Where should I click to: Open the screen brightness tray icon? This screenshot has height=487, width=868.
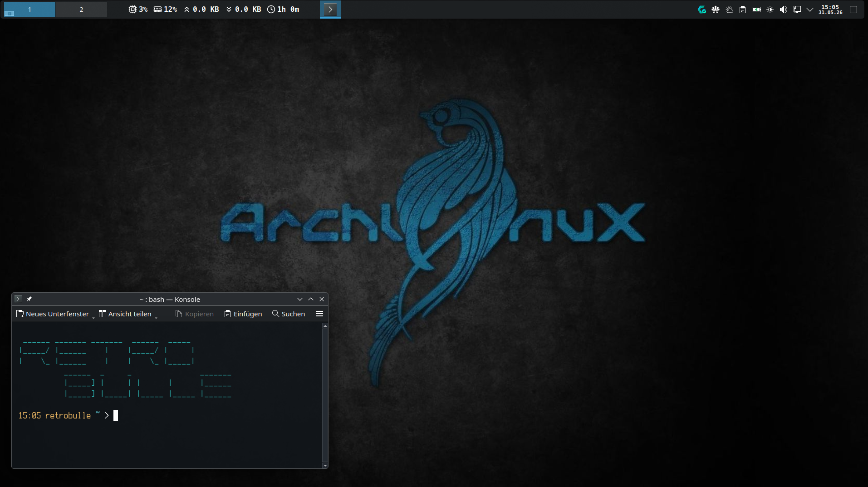(770, 10)
